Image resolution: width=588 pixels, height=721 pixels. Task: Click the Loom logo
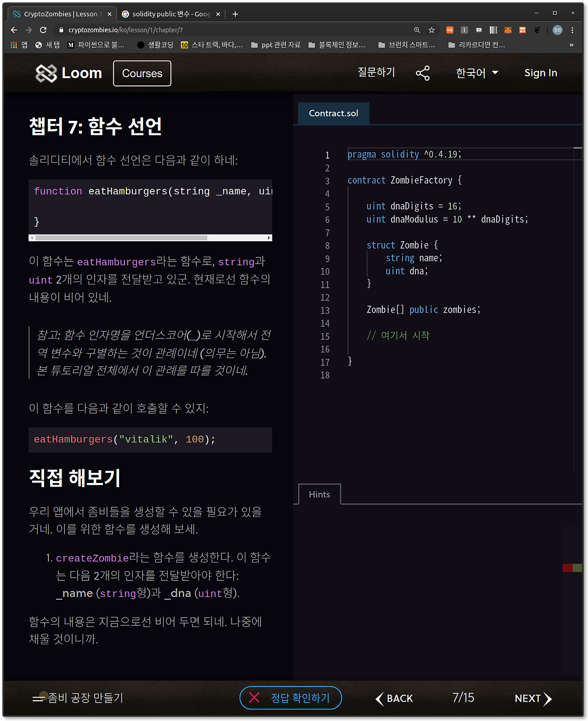click(69, 73)
